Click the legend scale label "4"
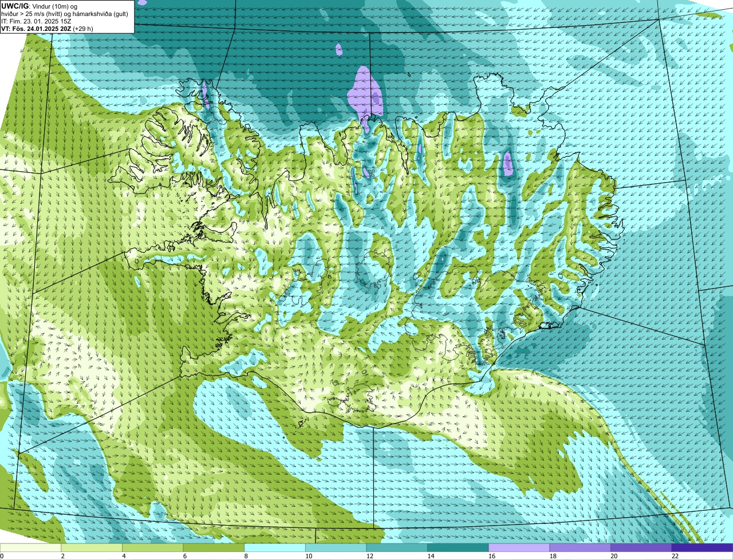The width and height of the screenshot is (733, 560). click(x=124, y=556)
